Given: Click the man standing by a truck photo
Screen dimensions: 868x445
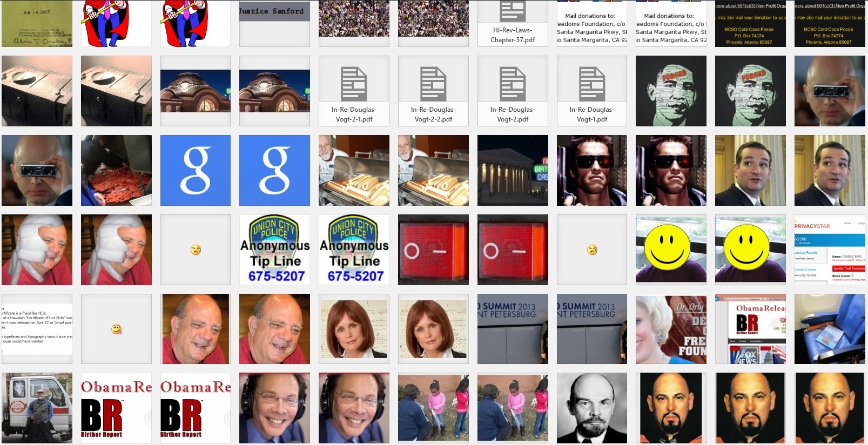Looking at the screenshot, I should point(37,408).
